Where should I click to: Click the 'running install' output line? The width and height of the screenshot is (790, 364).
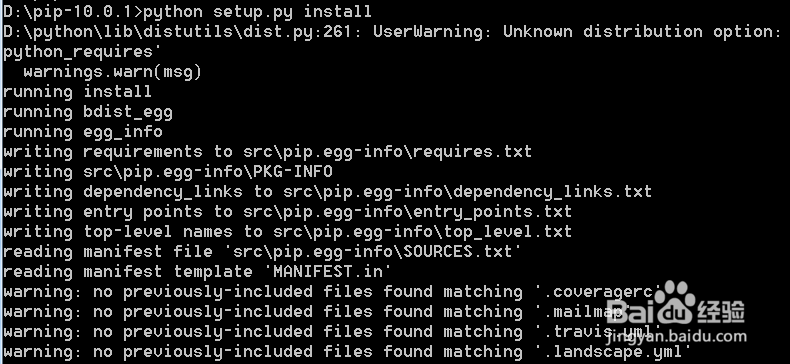coord(77,91)
